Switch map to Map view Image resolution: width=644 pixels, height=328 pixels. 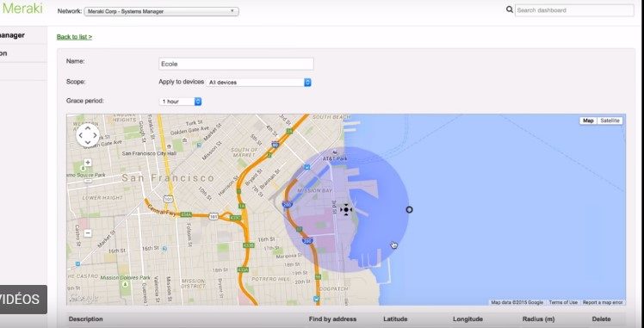588,121
